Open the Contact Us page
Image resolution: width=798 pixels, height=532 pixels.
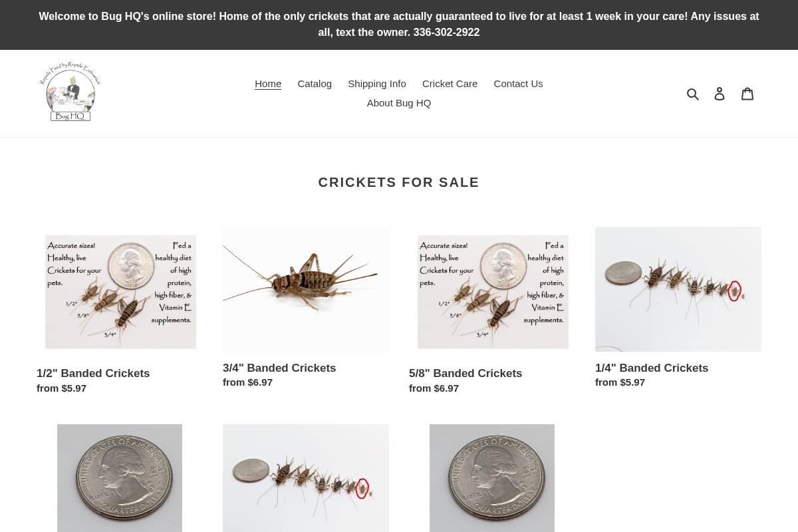pos(518,84)
